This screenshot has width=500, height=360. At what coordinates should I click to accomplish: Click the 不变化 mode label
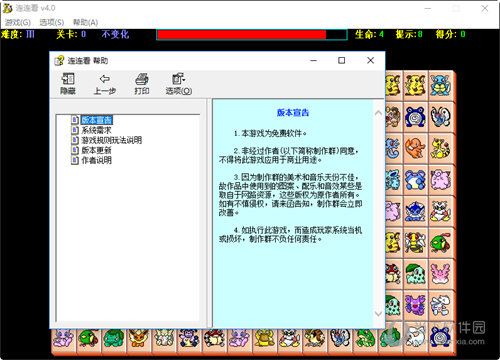(x=115, y=34)
